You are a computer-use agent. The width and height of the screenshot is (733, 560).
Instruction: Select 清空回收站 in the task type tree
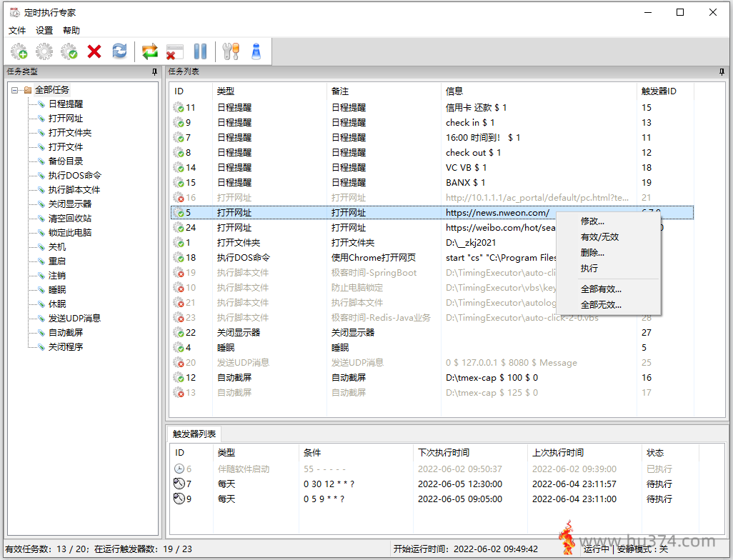[x=70, y=219]
